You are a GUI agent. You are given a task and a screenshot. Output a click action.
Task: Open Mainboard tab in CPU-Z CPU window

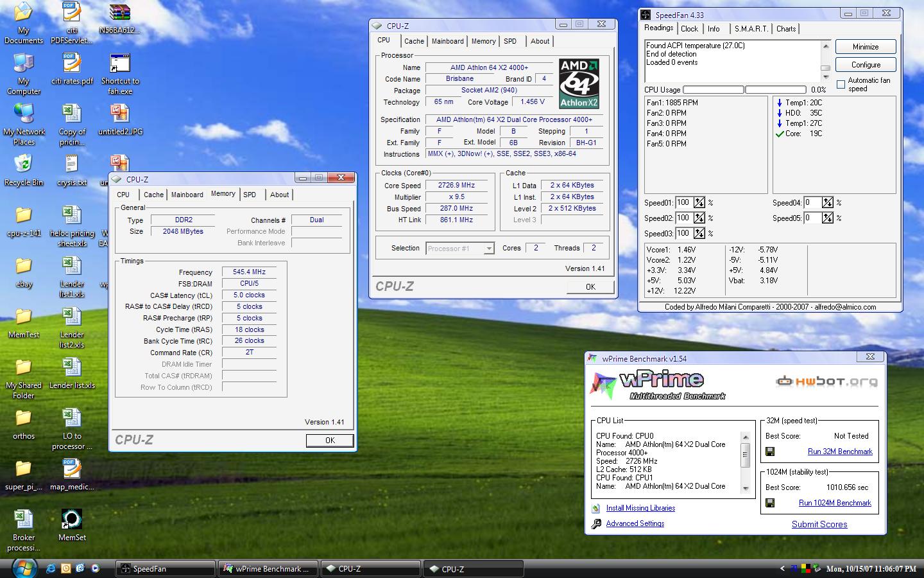[447, 41]
